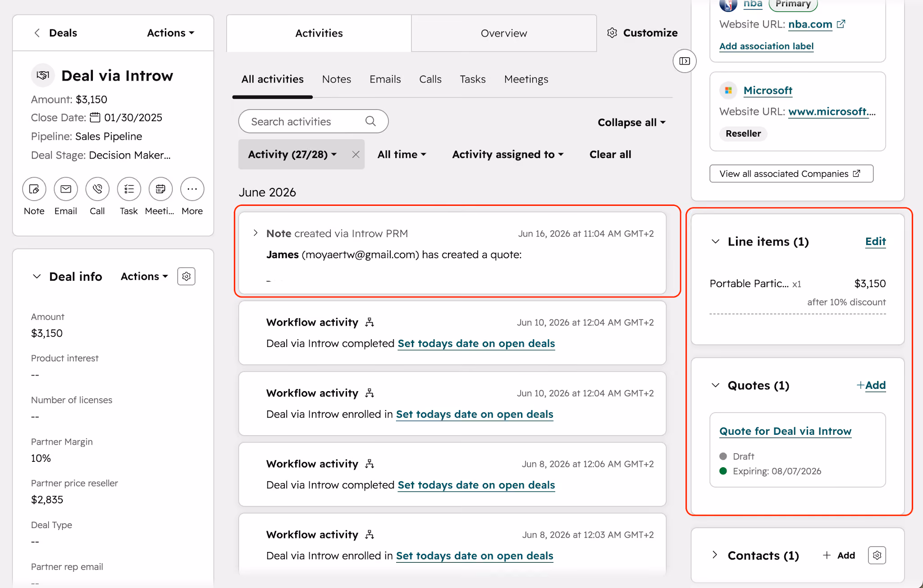Open the More actions ellipsis icon
The height and width of the screenshot is (588, 923).
(192, 189)
